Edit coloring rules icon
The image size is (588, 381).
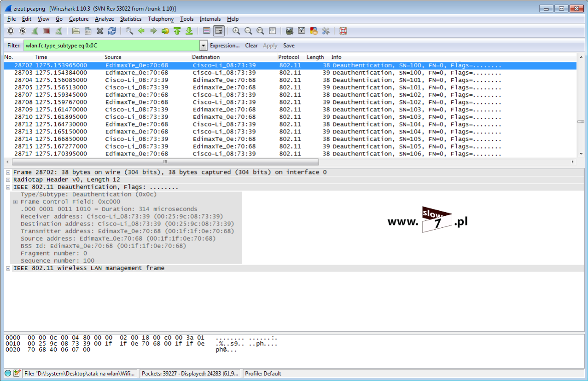314,31
